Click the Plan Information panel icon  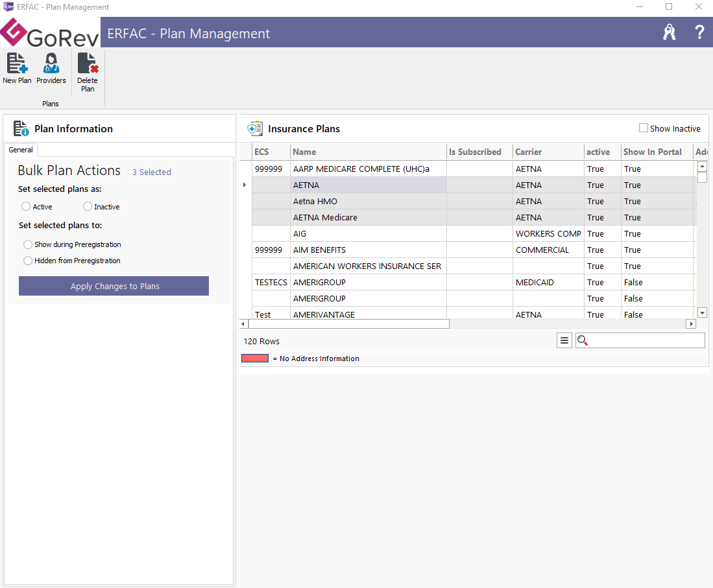point(21,128)
